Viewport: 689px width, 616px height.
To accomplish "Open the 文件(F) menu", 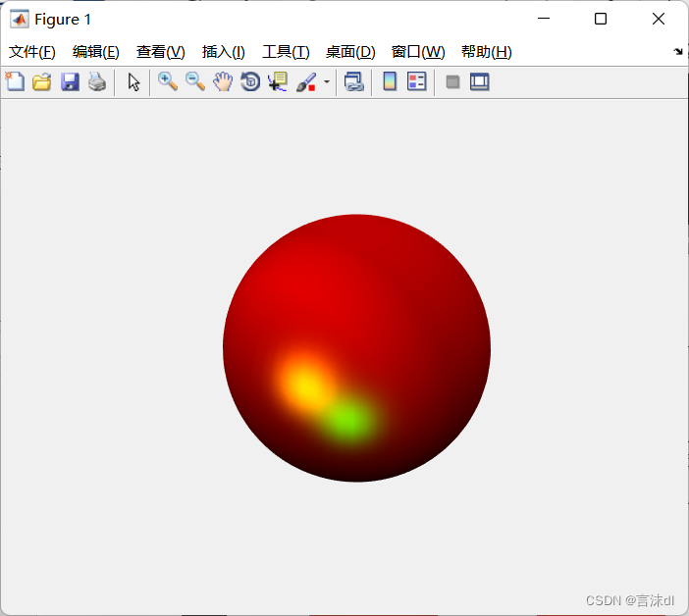I will [32, 52].
